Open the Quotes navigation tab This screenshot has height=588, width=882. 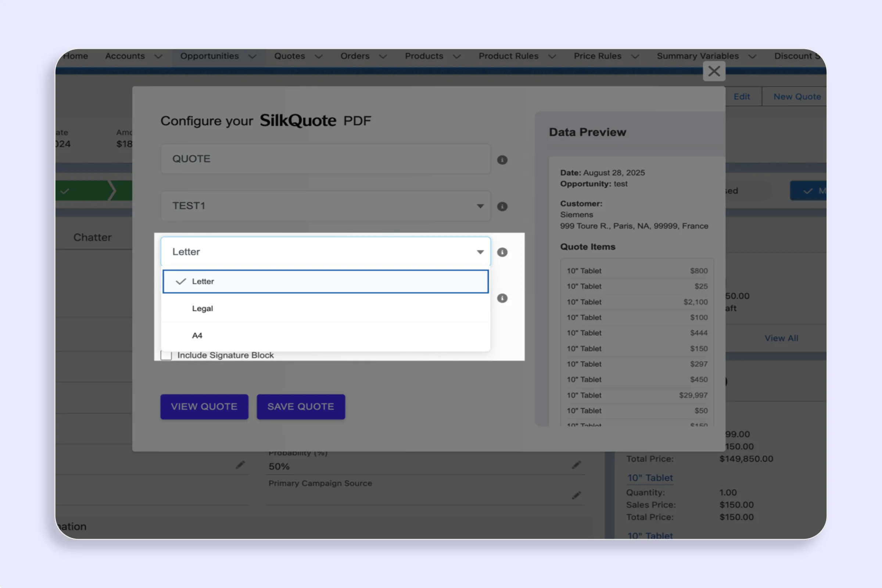tap(290, 56)
